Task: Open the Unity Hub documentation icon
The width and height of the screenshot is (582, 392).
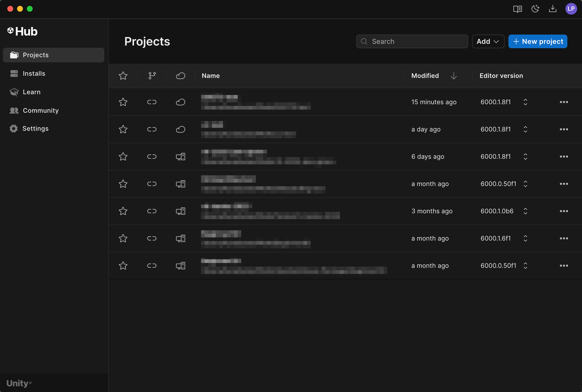Action: (517, 9)
